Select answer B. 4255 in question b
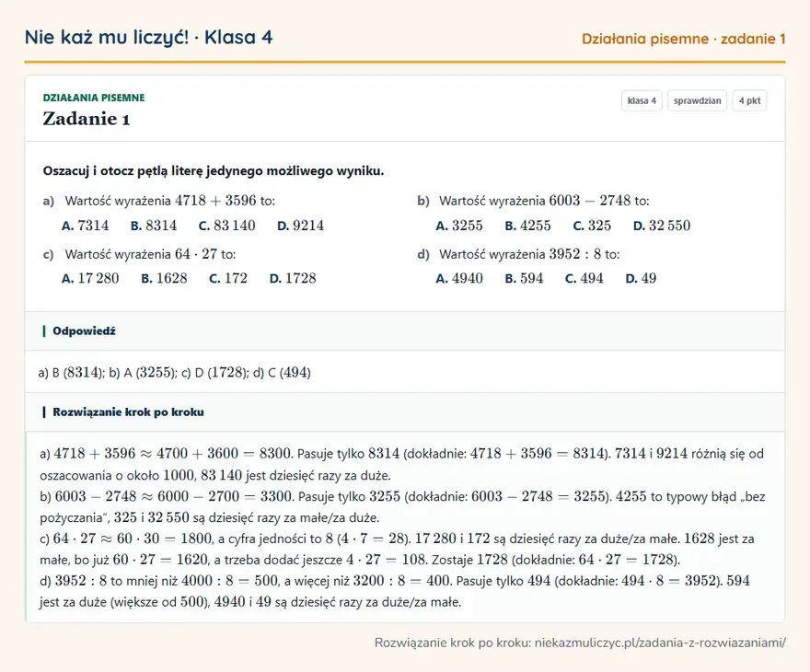The image size is (810, 672). (x=528, y=226)
